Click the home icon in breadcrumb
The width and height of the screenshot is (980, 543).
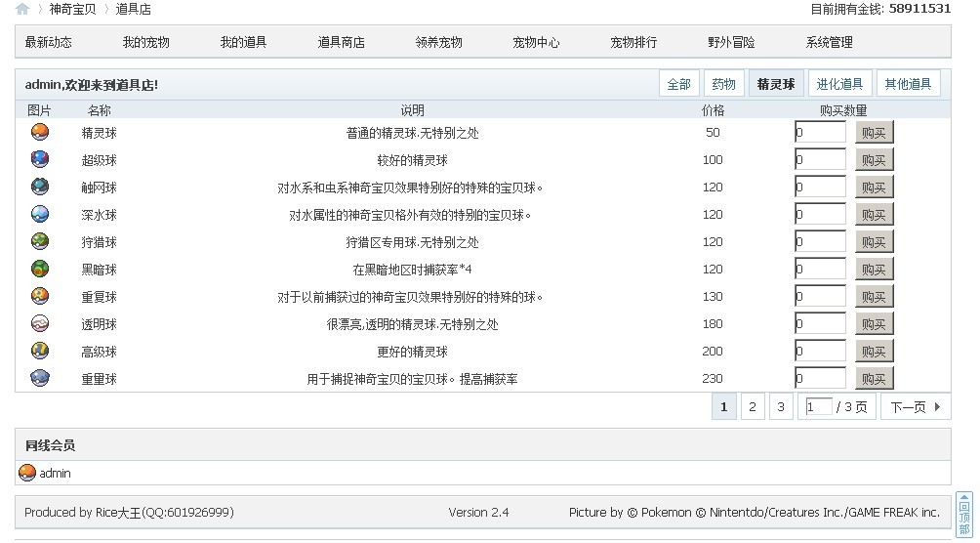(21, 9)
